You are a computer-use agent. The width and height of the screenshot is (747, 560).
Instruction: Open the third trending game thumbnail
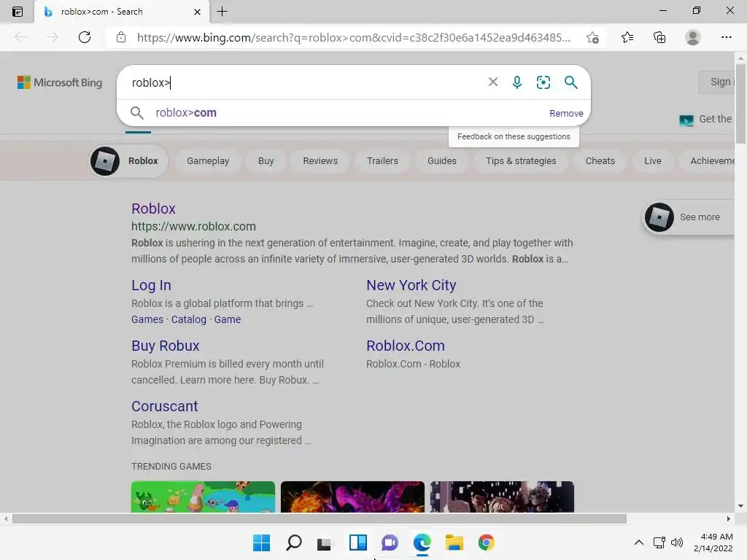[502, 497]
